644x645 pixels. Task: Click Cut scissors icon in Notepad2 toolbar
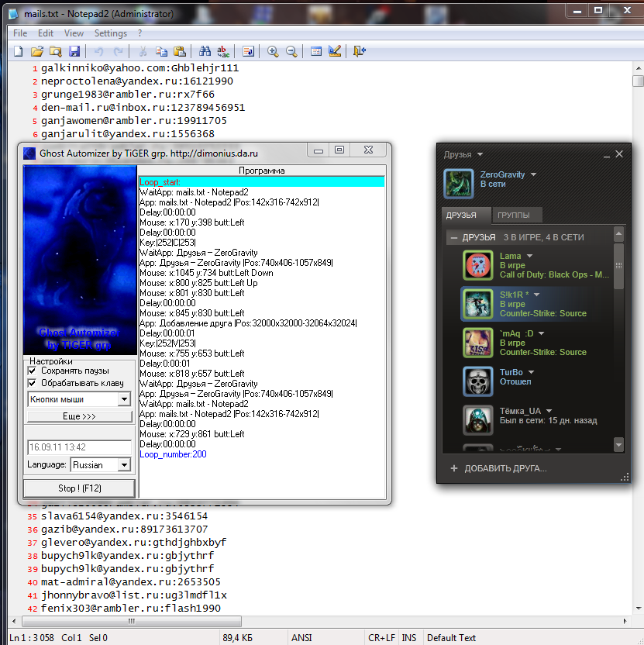143,51
